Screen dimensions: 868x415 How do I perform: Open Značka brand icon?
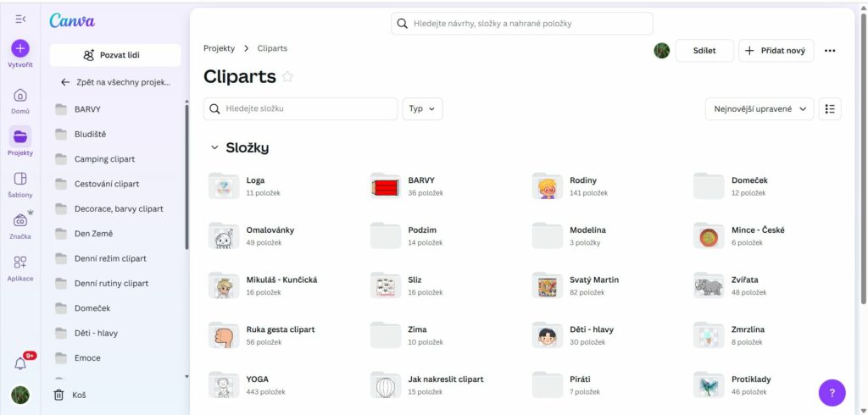pyautogui.click(x=20, y=220)
